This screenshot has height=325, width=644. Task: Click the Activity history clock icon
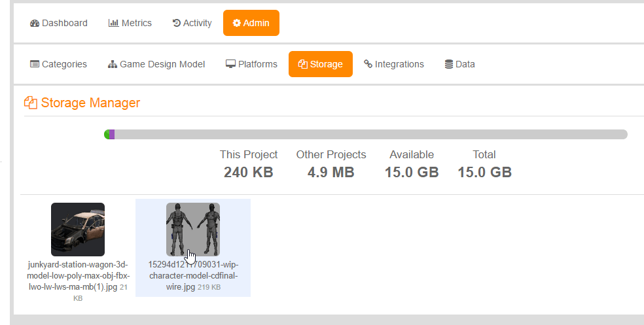(176, 24)
